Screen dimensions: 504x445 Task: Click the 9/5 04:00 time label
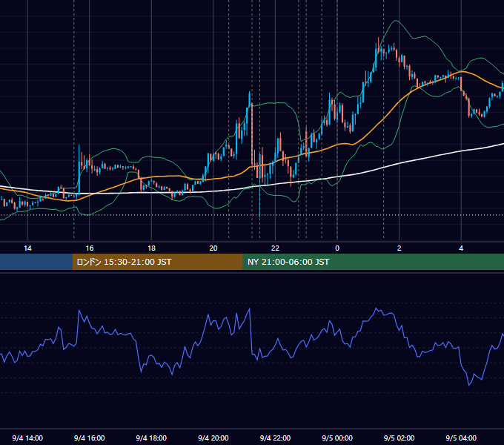(x=461, y=438)
